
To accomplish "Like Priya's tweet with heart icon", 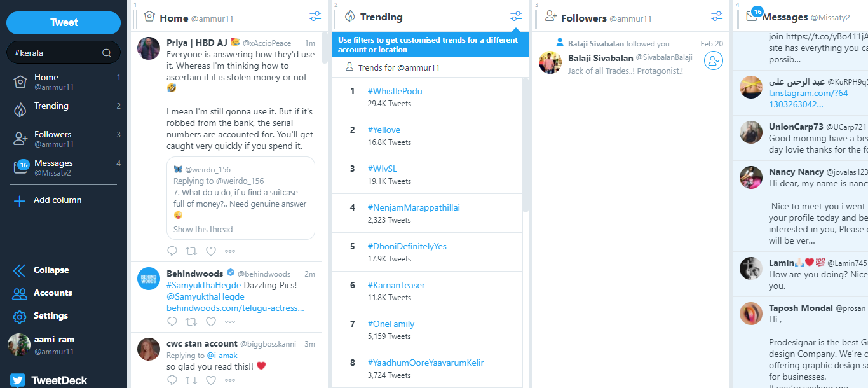I will (x=211, y=251).
